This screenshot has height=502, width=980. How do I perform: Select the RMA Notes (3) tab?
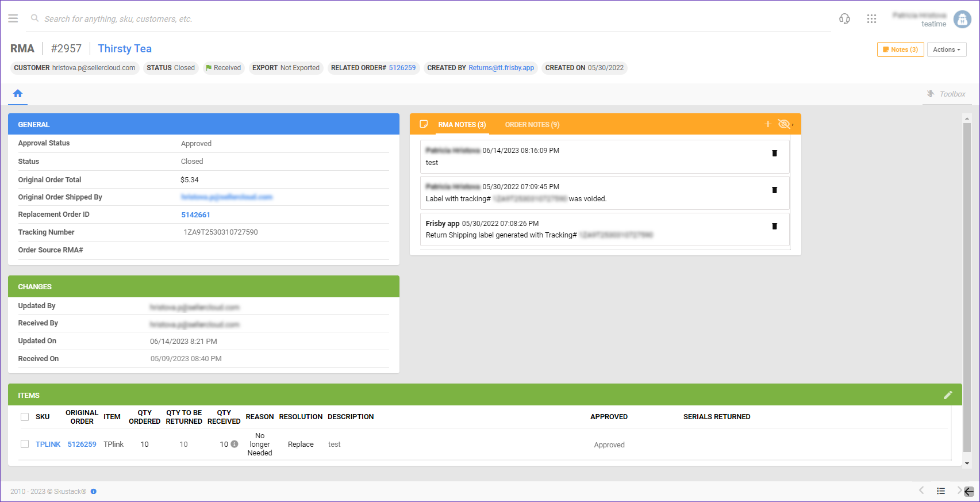pyautogui.click(x=462, y=125)
